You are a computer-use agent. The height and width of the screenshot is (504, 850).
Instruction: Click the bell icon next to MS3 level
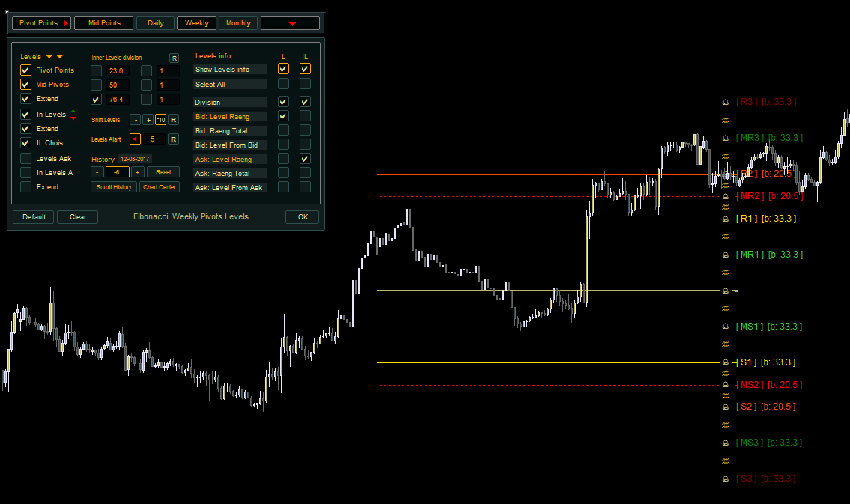click(725, 443)
